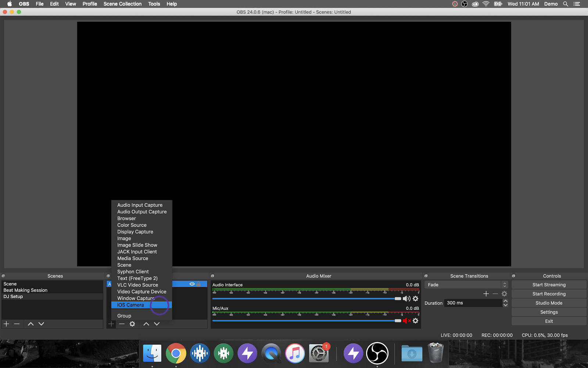Toggle visibility eye of the selected source
This screenshot has height=368, width=588.
[x=192, y=284]
